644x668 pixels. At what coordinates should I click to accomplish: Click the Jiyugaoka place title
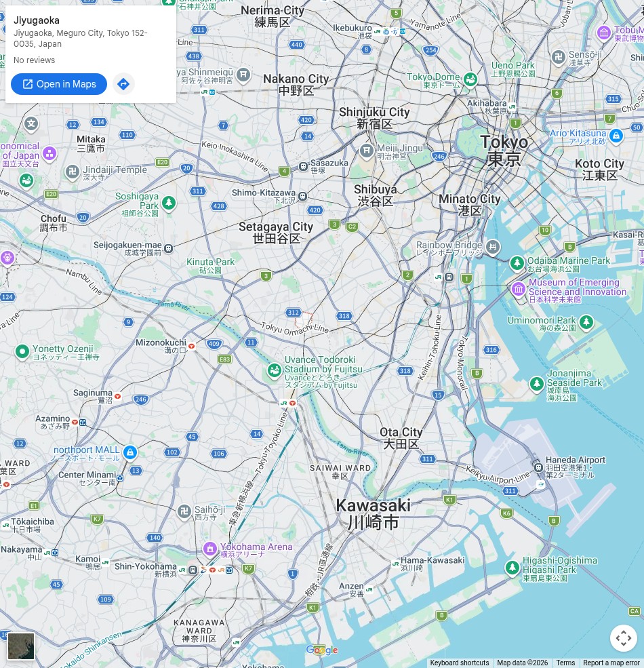click(37, 20)
